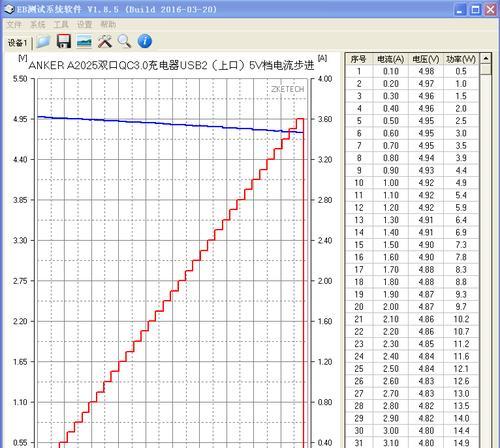Select power value 11.2 in row 23

click(461, 344)
